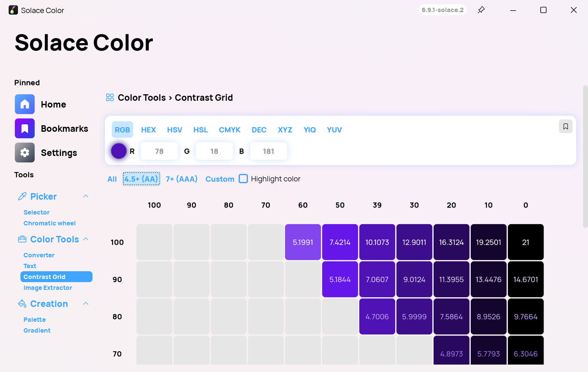588x372 pixels.
Task: Bookmark this color with the bookmark icon
Action: 566,127
